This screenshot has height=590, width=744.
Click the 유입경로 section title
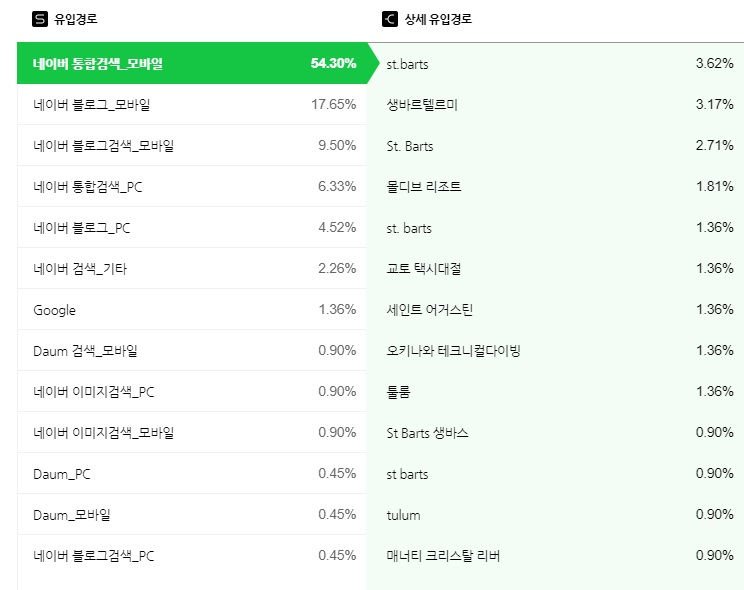click(75, 19)
